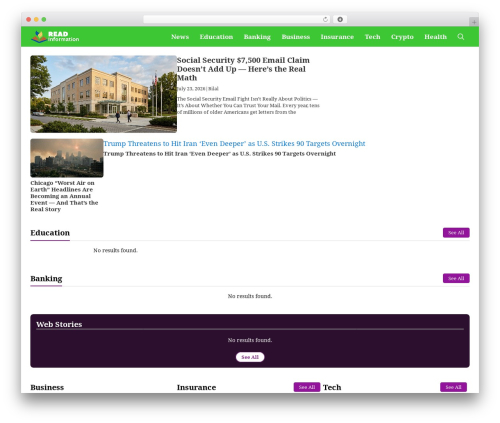This screenshot has width=500, height=423.
Task: Go to the Banking nav link
Action: tap(257, 37)
